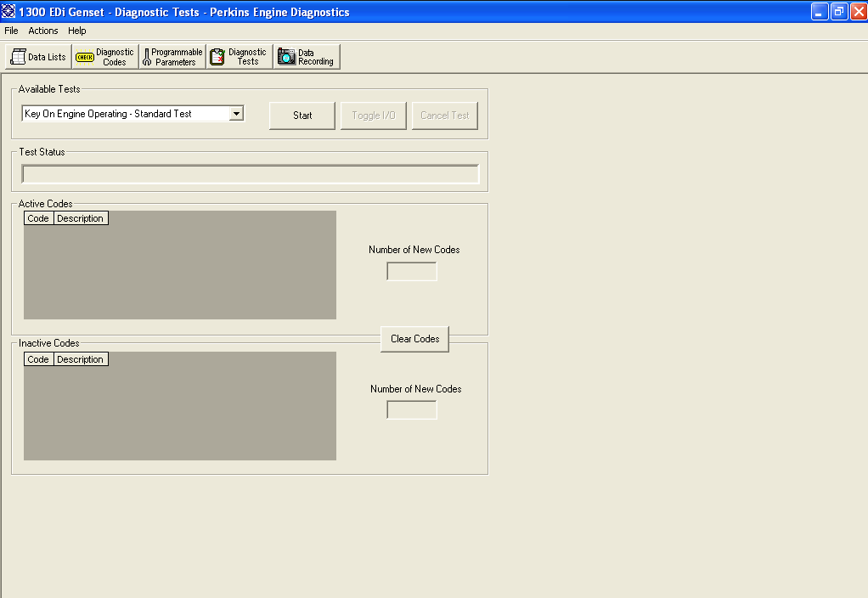
Task: Select the Diagnostic Tests clipboard button
Action: coord(240,56)
